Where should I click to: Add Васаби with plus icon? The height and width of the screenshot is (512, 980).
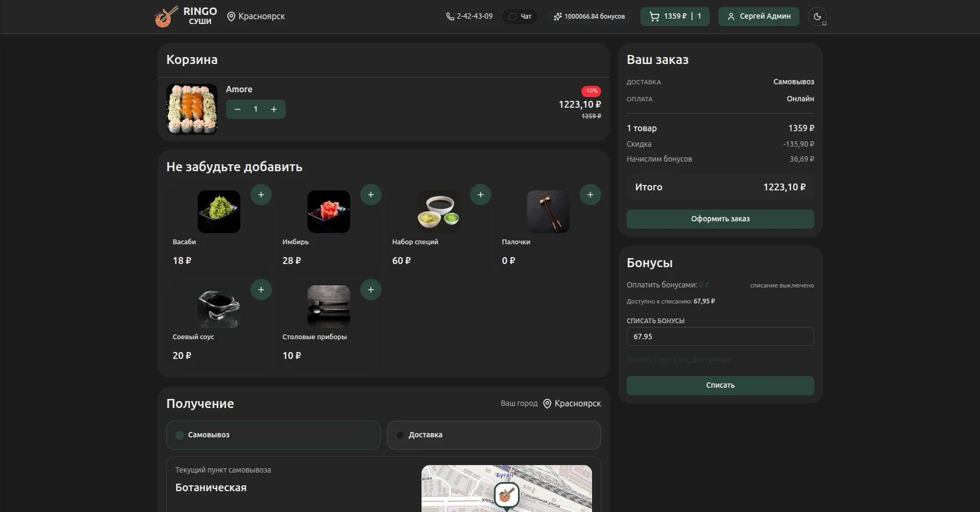pos(261,195)
